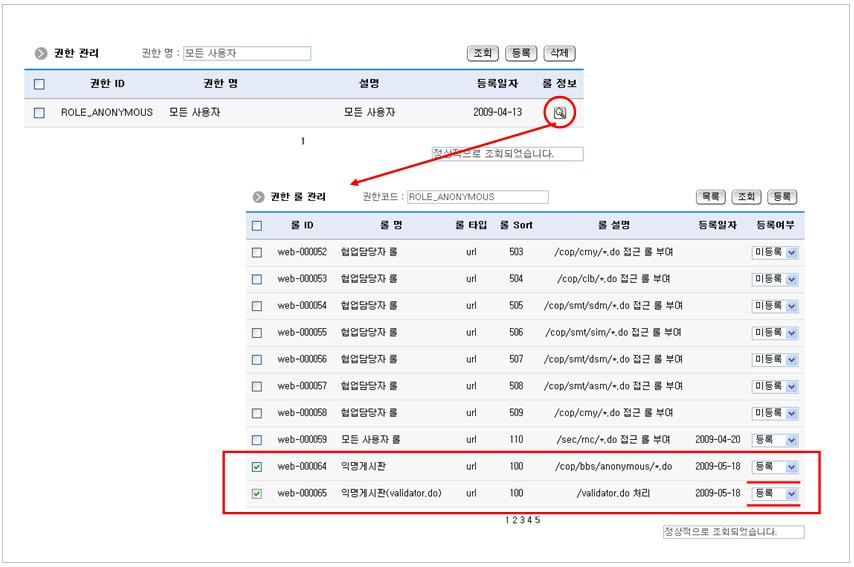Jump to page 5 of role list
Viewport: 854px width, 567px height.
point(537,520)
